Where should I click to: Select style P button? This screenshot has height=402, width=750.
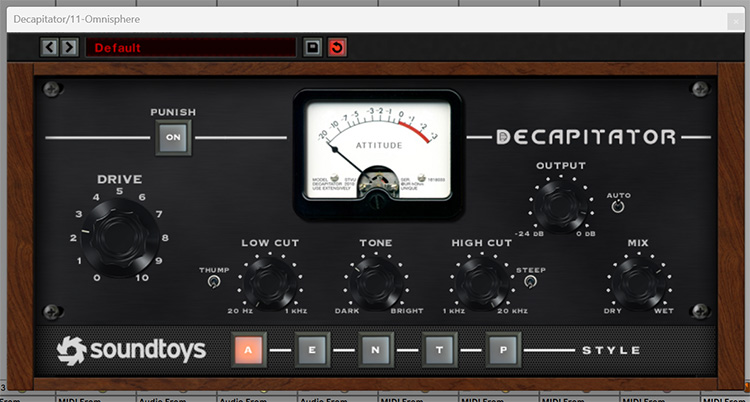(503, 350)
